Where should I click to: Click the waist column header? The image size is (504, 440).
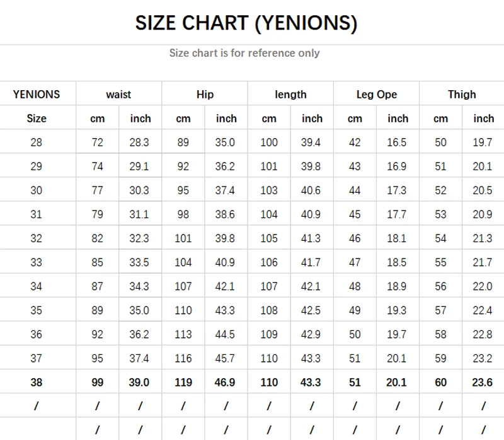118,95
